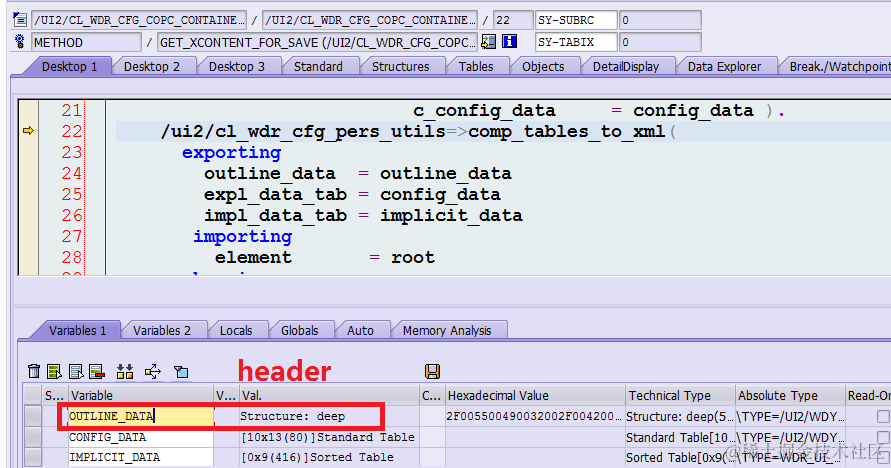Viewport: 891px width, 468px height.
Task: Click the SY-SUBRC field
Action: [576, 20]
